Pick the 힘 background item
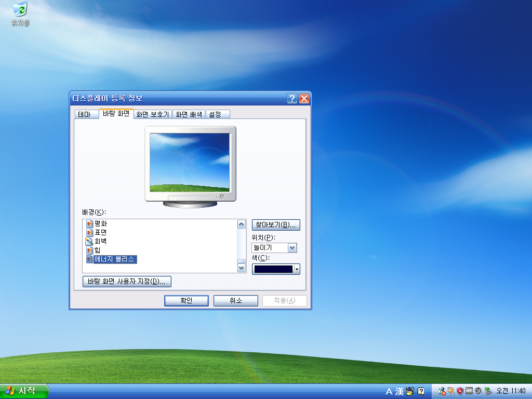 [x=97, y=250]
